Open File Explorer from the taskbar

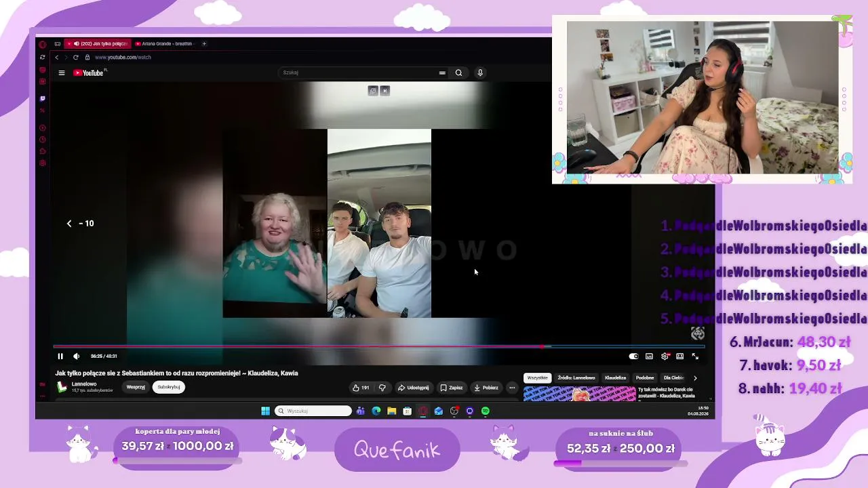(x=392, y=411)
